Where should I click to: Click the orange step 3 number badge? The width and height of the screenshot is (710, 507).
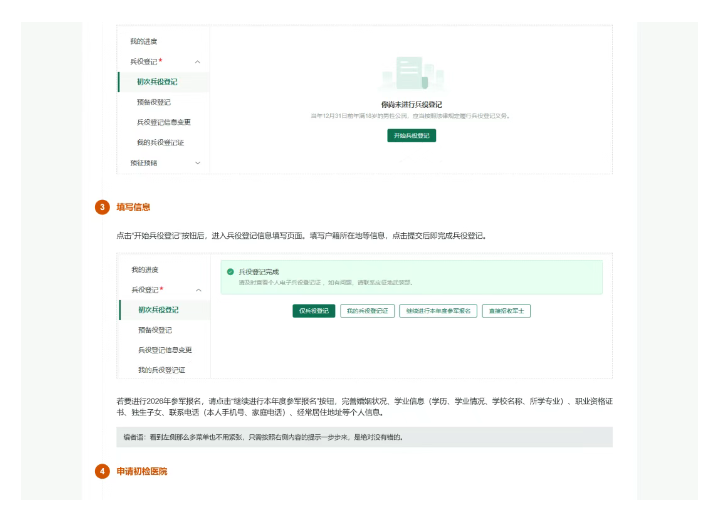coord(102,207)
